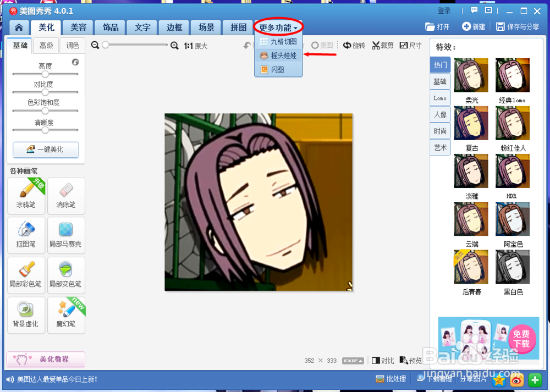Apply the 黑白色 effect thumbnail

(513, 267)
